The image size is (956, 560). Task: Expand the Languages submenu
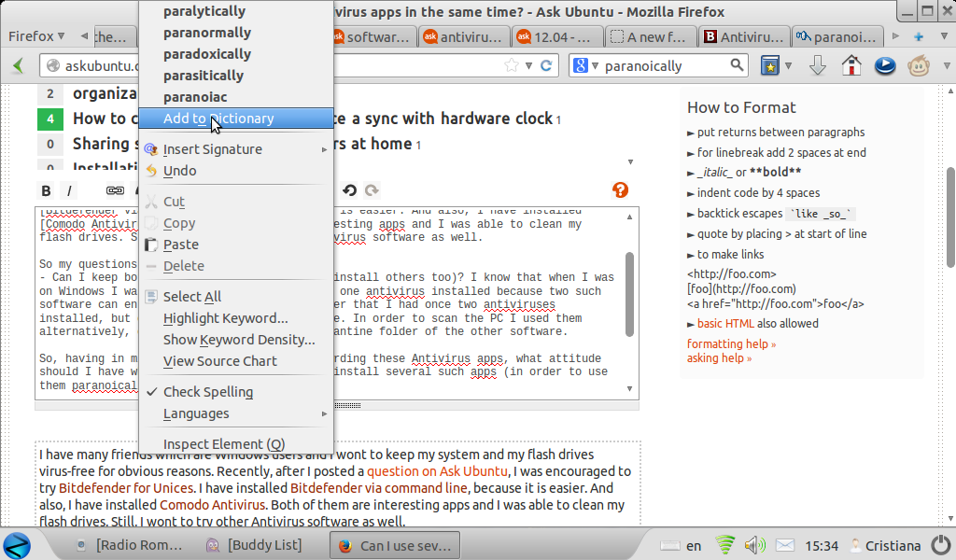[236, 413]
